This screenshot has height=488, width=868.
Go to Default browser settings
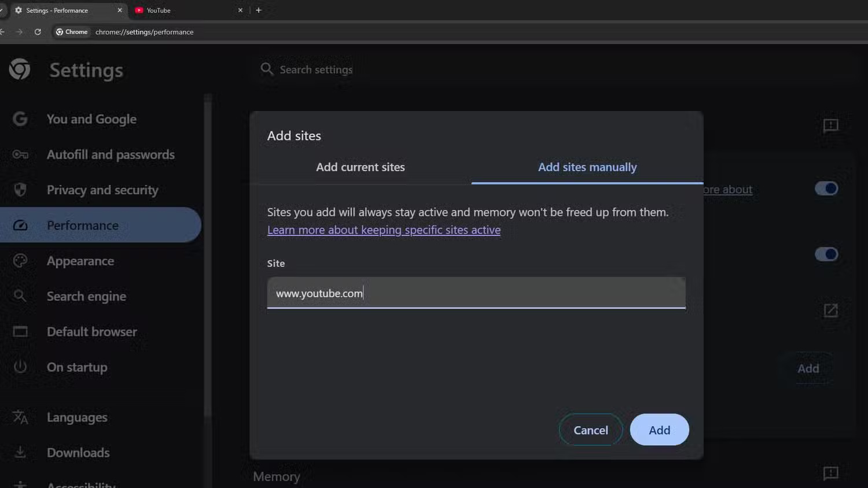tap(92, 331)
